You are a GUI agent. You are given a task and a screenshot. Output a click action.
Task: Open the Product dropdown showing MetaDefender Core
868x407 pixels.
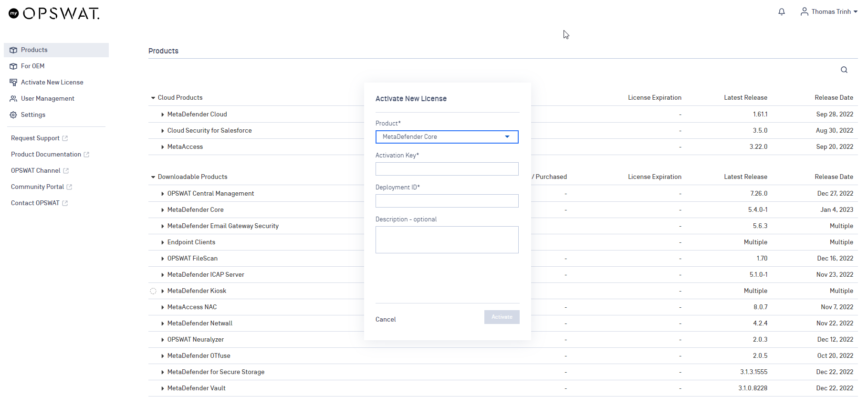tap(447, 137)
